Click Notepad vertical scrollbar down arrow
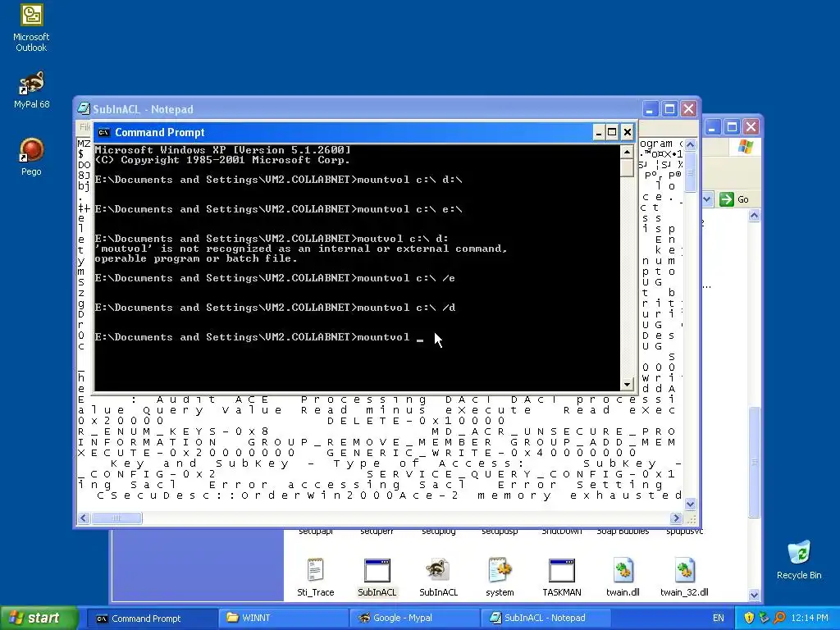Image resolution: width=840 pixels, height=630 pixels. [x=690, y=504]
